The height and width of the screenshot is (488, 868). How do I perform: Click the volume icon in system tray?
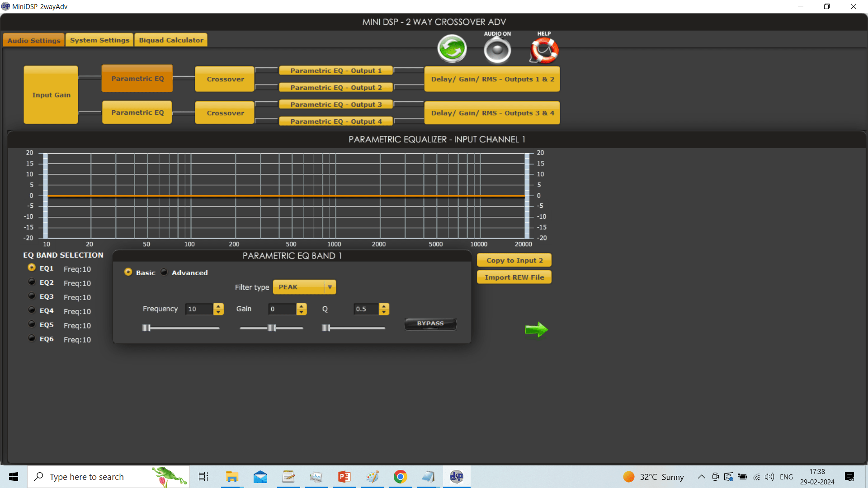point(769,477)
